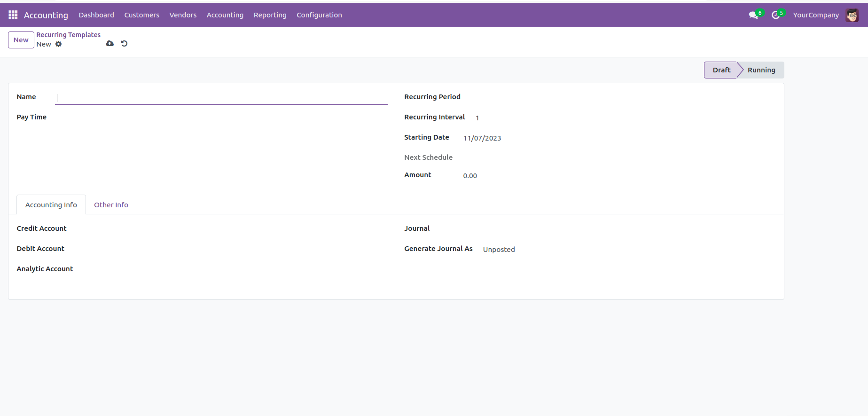Switch to the Other Info tab

coord(111,205)
